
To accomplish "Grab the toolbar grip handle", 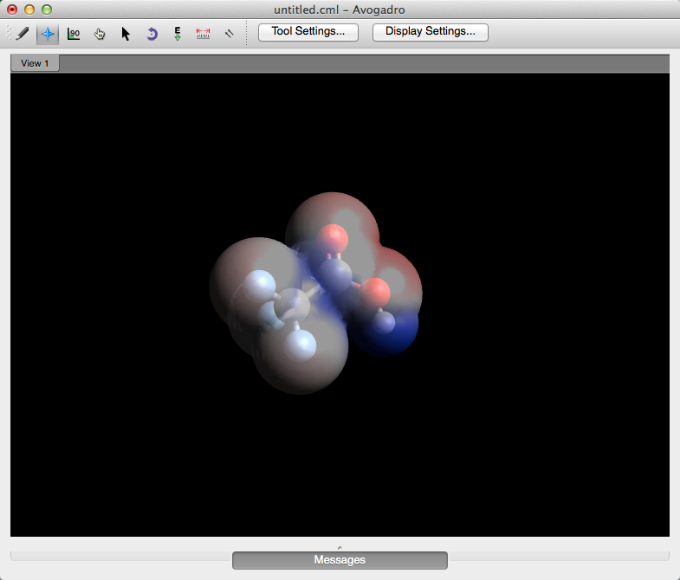I will coord(9,33).
